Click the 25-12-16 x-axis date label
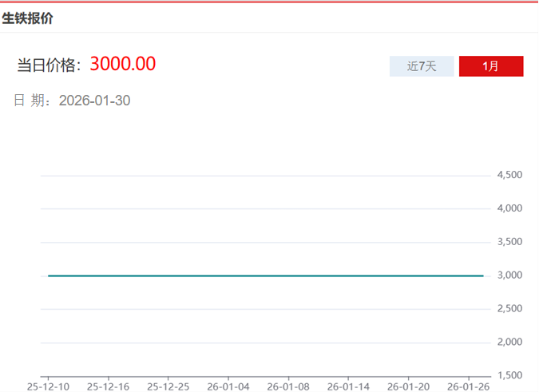The height and width of the screenshot is (392, 543). pos(108,386)
